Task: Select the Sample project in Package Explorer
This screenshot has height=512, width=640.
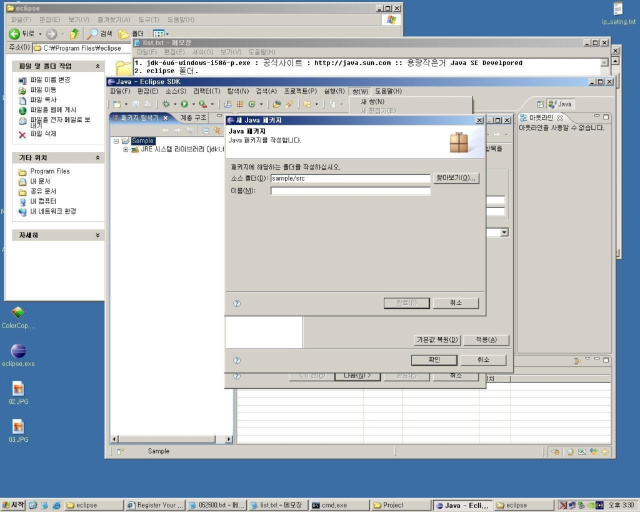Action: tap(142, 141)
